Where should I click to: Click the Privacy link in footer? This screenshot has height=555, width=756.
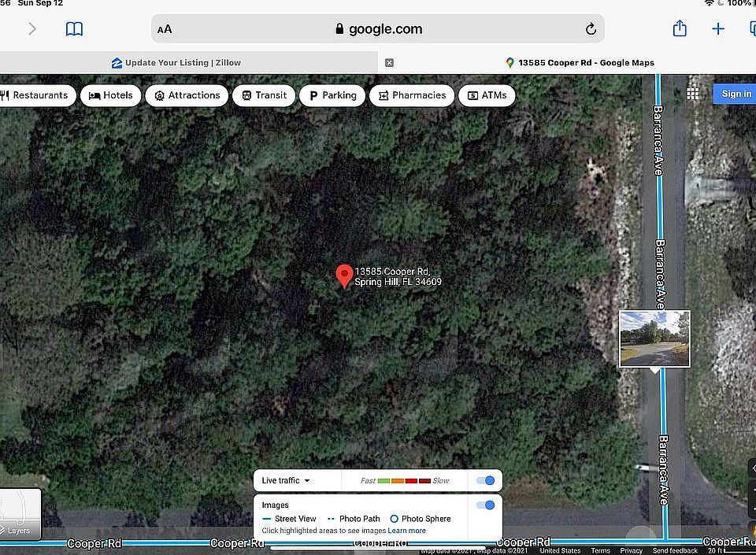tap(631, 550)
